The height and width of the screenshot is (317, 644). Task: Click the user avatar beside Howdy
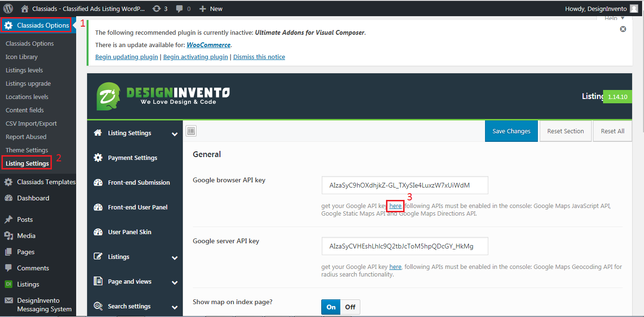(634, 9)
